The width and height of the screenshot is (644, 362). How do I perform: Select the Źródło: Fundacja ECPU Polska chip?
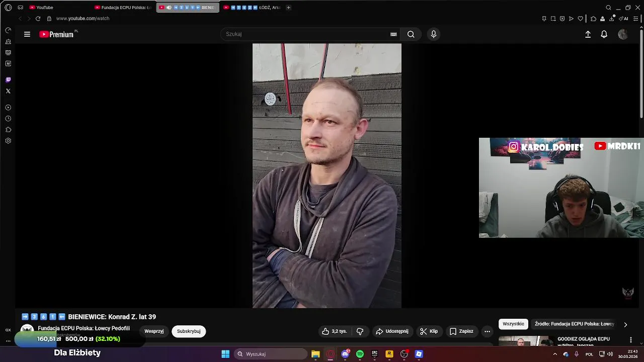[574, 324]
